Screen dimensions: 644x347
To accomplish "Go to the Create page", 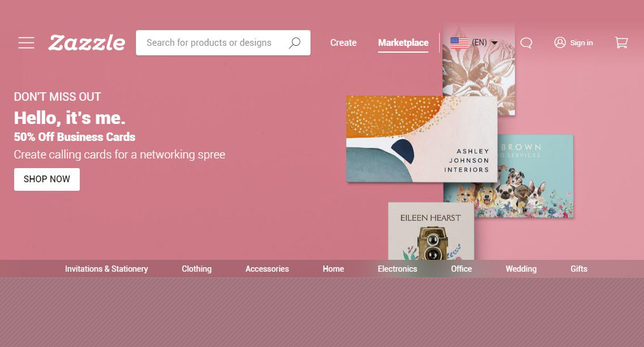I will [344, 42].
